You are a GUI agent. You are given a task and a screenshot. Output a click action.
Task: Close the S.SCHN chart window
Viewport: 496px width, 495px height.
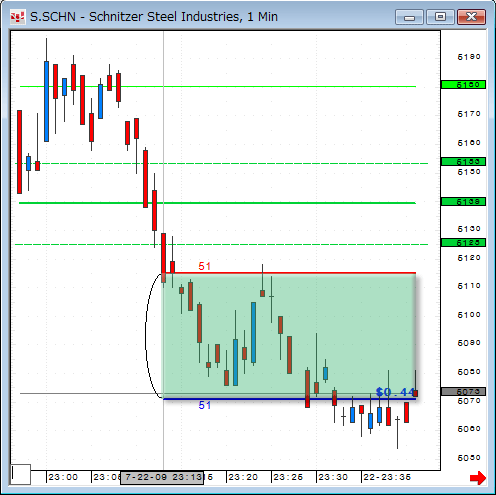click(471, 17)
